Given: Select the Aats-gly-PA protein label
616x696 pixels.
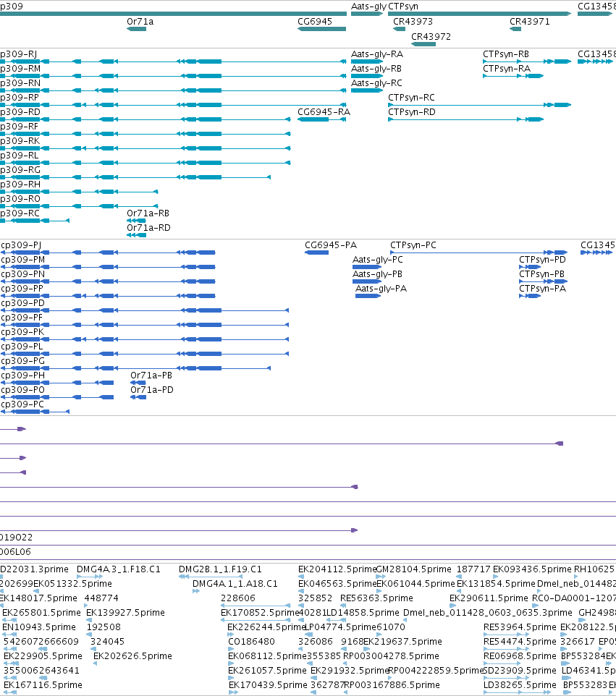Looking at the screenshot, I should coord(381,289).
